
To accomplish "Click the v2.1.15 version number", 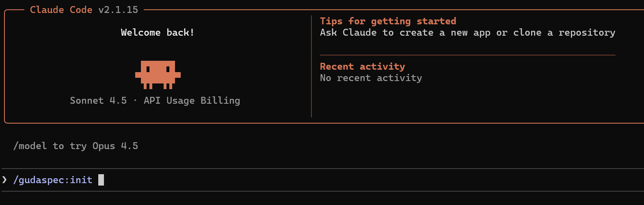I will (x=118, y=10).
